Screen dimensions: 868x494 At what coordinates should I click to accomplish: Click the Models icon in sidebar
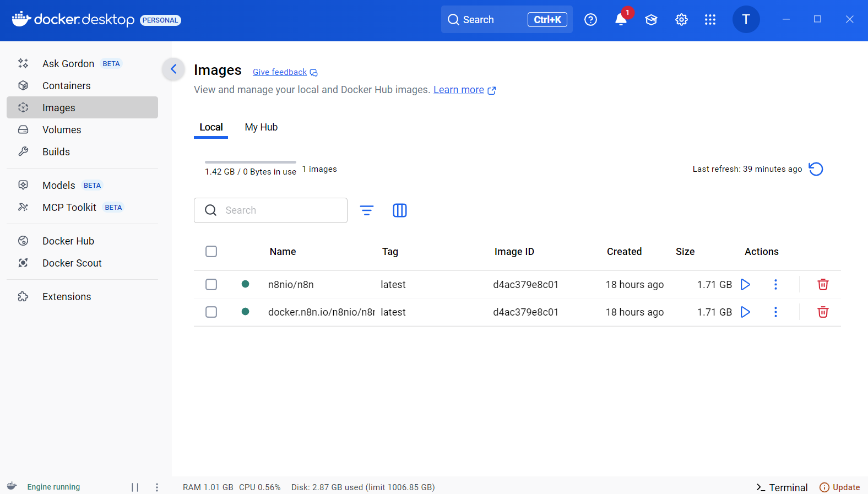(23, 185)
